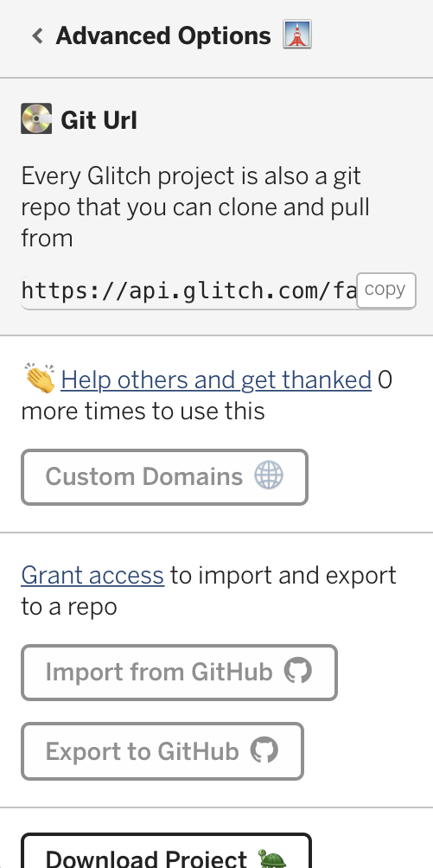Open the Custom Domains button
This screenshot has width=433, height=868.
click(164, 477)
